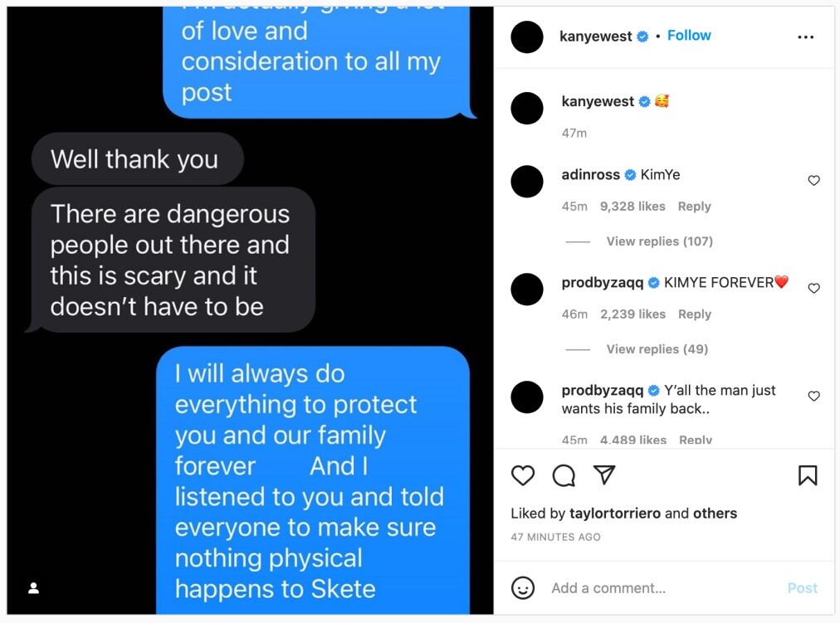Save post with bookmark icon
Screen dimensions: 840x623
[808, 475]
